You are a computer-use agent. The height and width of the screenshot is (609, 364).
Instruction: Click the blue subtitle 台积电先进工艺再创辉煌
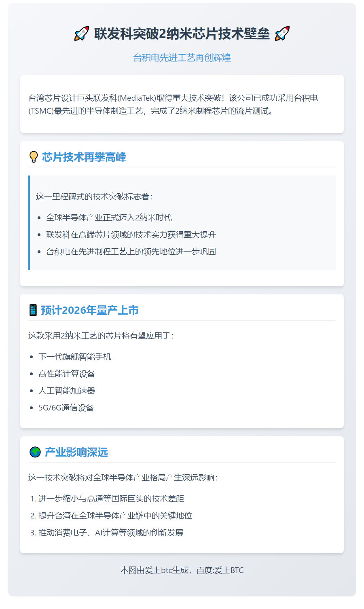(x=182, y=57)
